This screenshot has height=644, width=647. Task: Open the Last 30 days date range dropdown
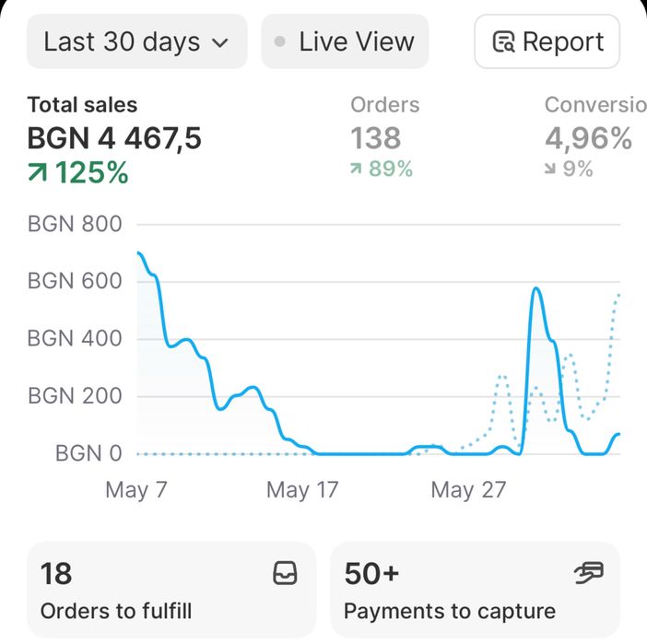click(x=135, y=41)
